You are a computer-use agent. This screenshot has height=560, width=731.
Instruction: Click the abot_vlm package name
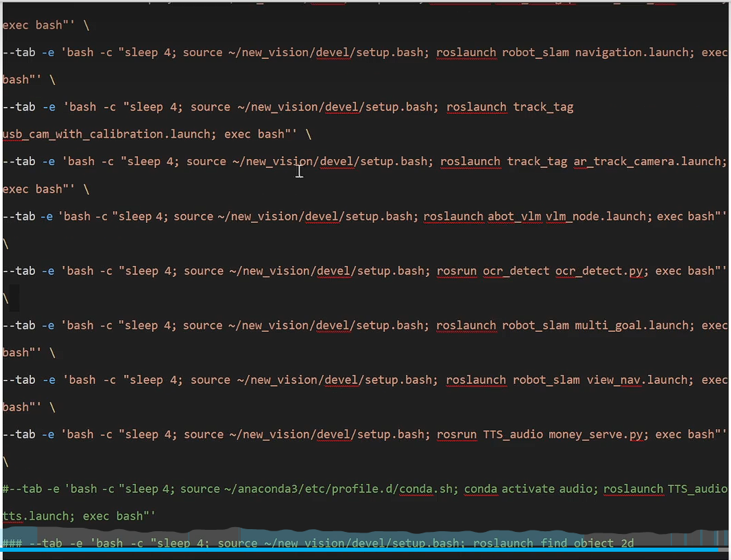515,217
